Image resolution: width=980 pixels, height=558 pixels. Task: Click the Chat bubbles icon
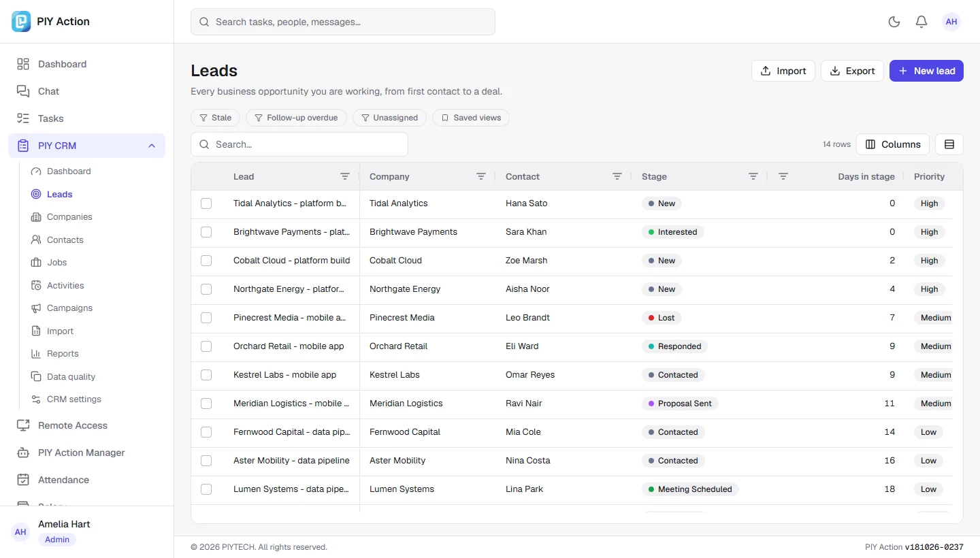tap(23, 91)
